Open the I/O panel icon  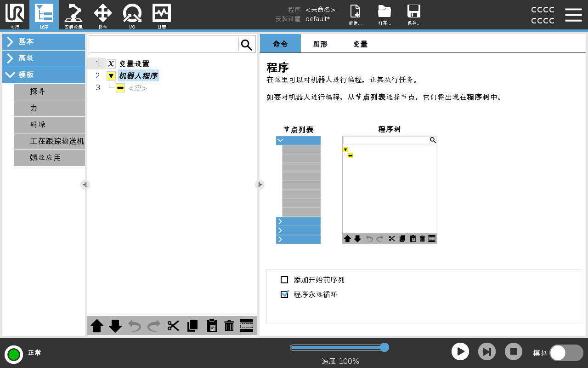pyautogui.click(x=132, y=14)
